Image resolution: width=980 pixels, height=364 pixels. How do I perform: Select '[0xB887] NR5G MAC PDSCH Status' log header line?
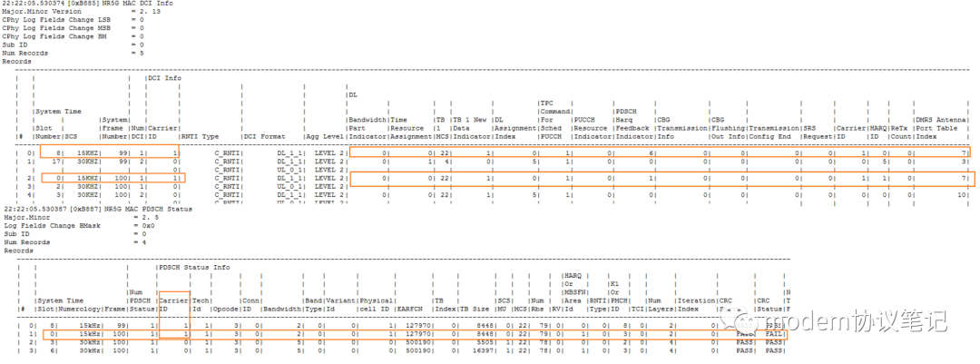coord(98,208)
